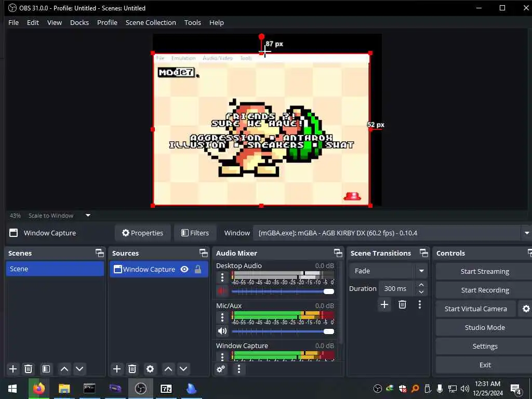Open the Help menu
532x399 pixels.
pos(217,22)
